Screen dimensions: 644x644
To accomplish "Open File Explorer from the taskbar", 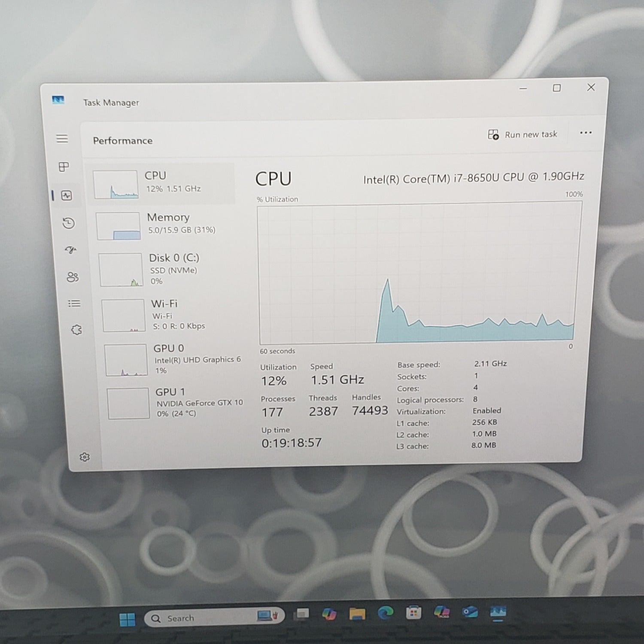I will 357,614.
